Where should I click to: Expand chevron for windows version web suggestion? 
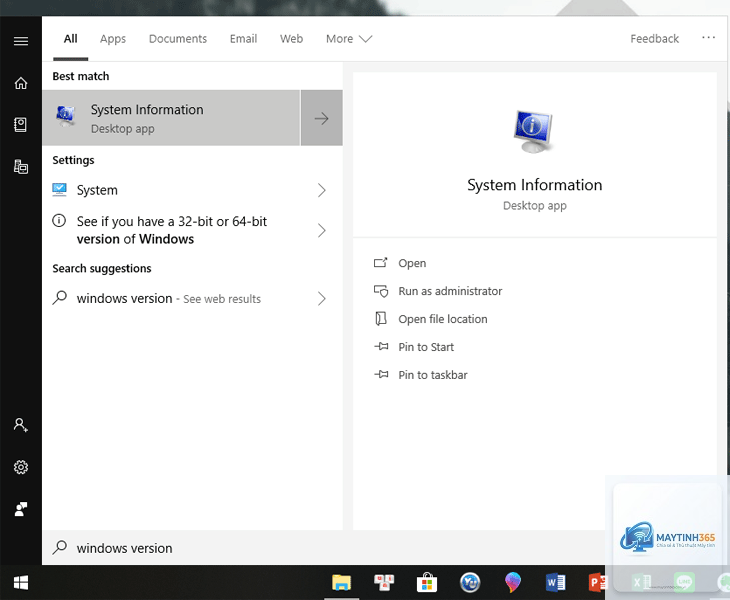(x=321, y=298)
